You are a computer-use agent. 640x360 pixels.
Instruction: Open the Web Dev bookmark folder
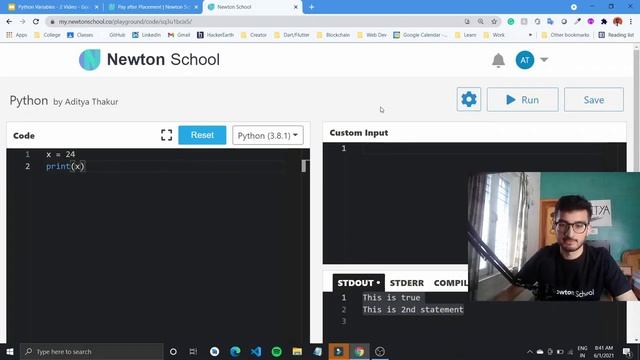coord(372,35)
